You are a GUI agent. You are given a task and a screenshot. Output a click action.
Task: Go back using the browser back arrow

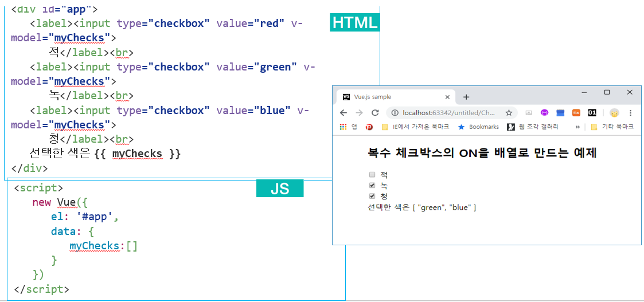[x=344, y=113]
